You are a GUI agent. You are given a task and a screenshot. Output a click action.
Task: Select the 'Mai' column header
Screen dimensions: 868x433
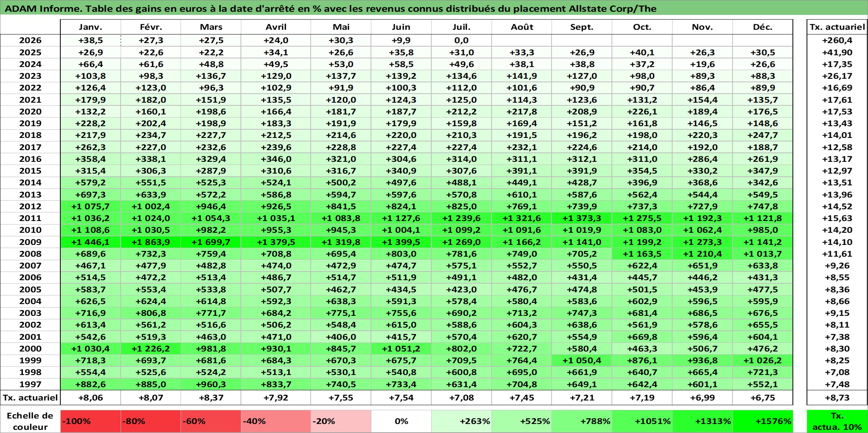tap(341, 27)
